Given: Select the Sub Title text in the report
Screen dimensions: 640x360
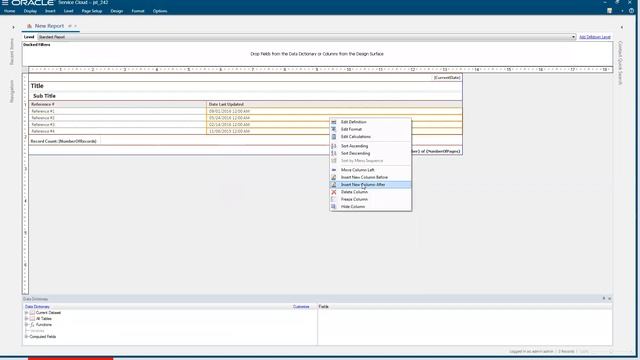Looking at the screenshot, I should click(44, 96).
